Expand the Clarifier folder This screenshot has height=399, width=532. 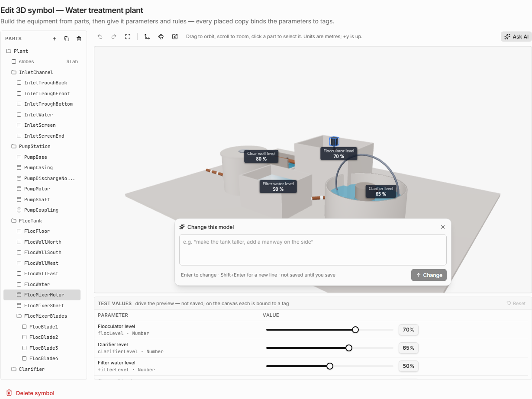(x=14, y=369)
